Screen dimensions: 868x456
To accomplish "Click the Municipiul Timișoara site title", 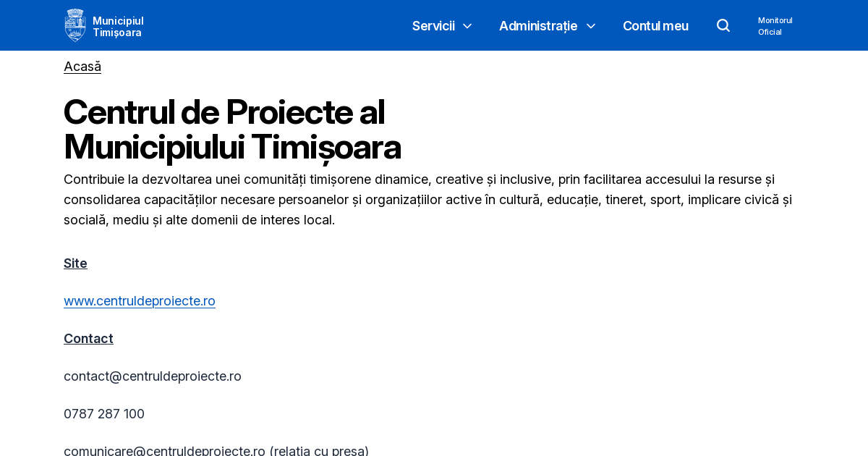I will (x=118, y=25).
